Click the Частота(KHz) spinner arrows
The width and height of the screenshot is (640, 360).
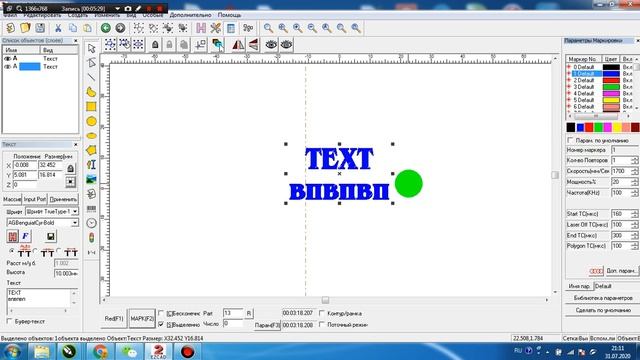pos(634,193)
